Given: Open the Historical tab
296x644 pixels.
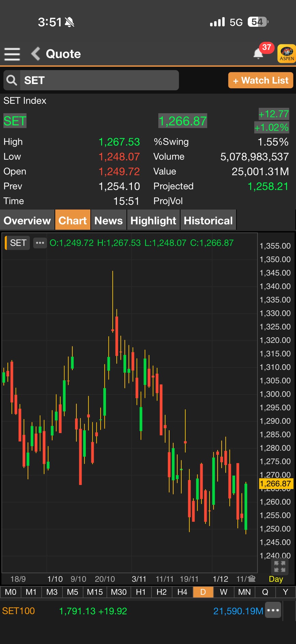Looking at the screenshot, I should tap(208, 221).
